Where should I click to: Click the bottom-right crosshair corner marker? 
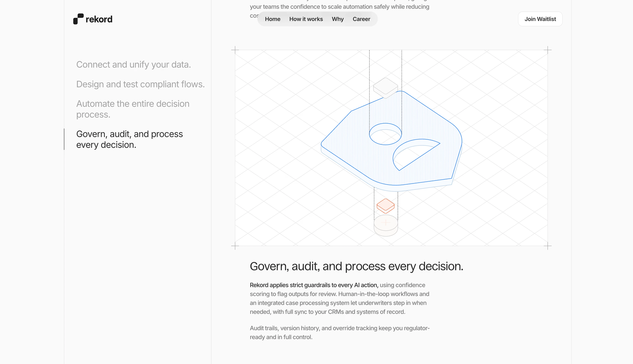point(548,246)
